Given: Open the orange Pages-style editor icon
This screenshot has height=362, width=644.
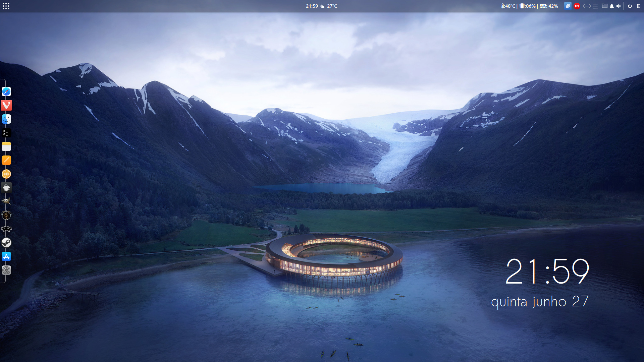Looking at the screenshot, I should coord(6,160).
